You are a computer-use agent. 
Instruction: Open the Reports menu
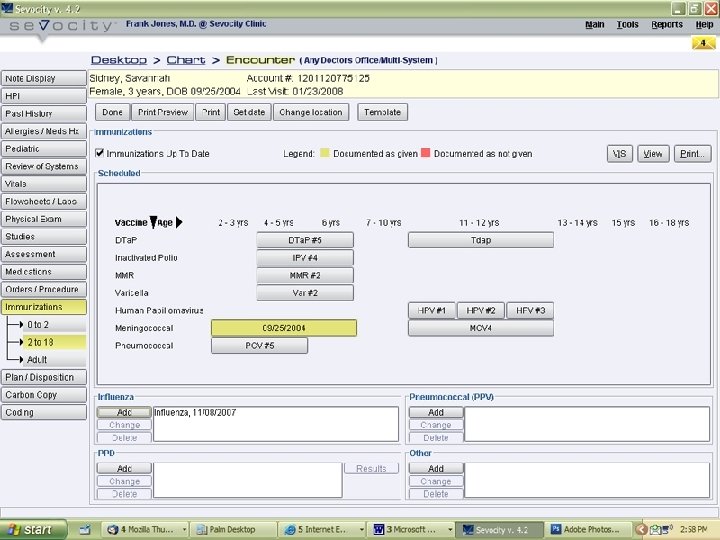667,24
